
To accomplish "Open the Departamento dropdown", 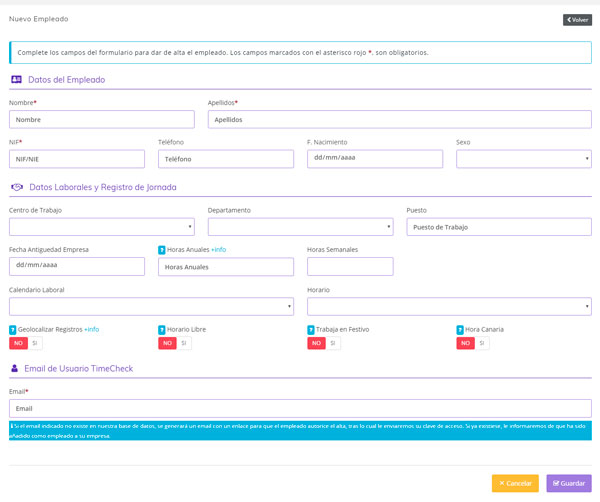I will point(300,227).
